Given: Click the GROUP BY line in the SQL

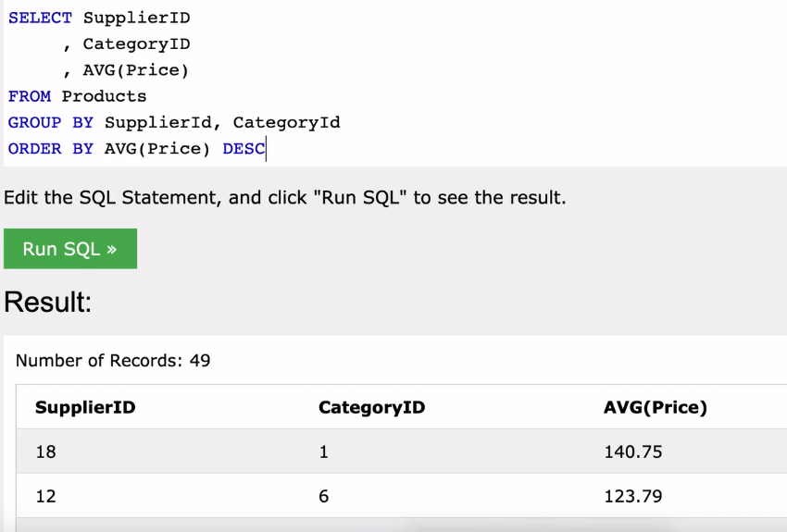Looking at the screenshot, I should pos(174,123).
